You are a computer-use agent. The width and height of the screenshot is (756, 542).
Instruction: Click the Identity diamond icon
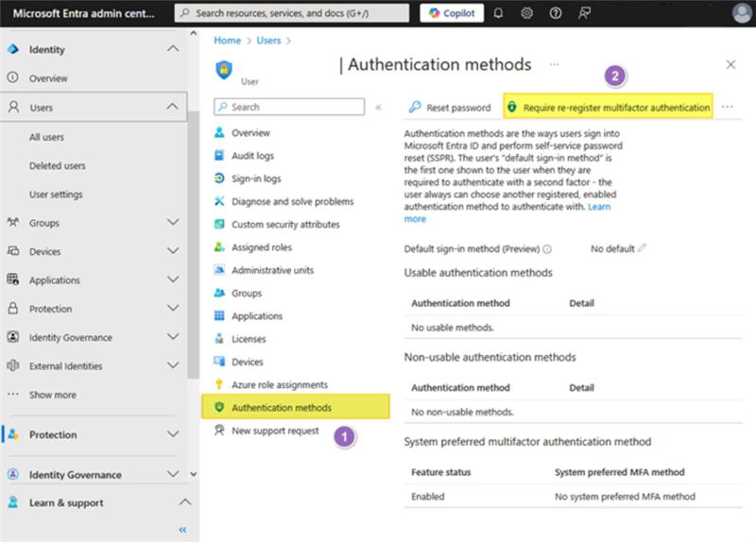pyautogui.click(x=13, y=49)
